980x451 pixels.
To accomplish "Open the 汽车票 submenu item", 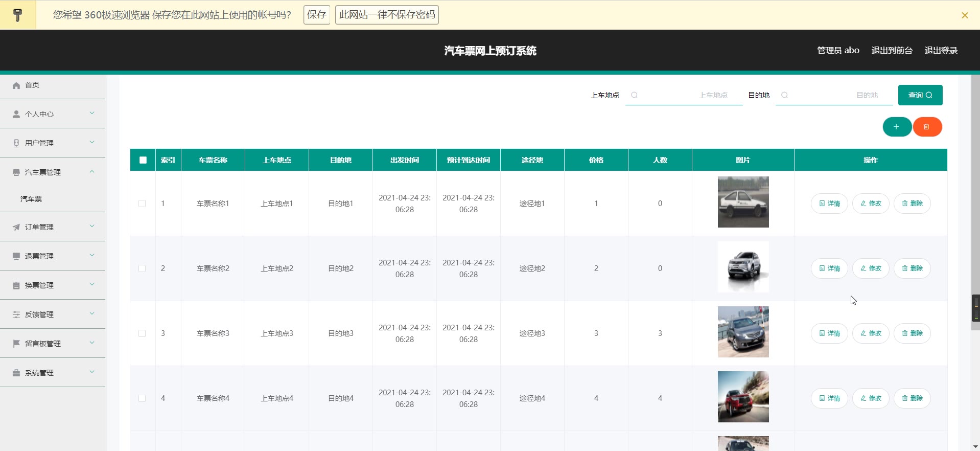I will click(31, 199).
